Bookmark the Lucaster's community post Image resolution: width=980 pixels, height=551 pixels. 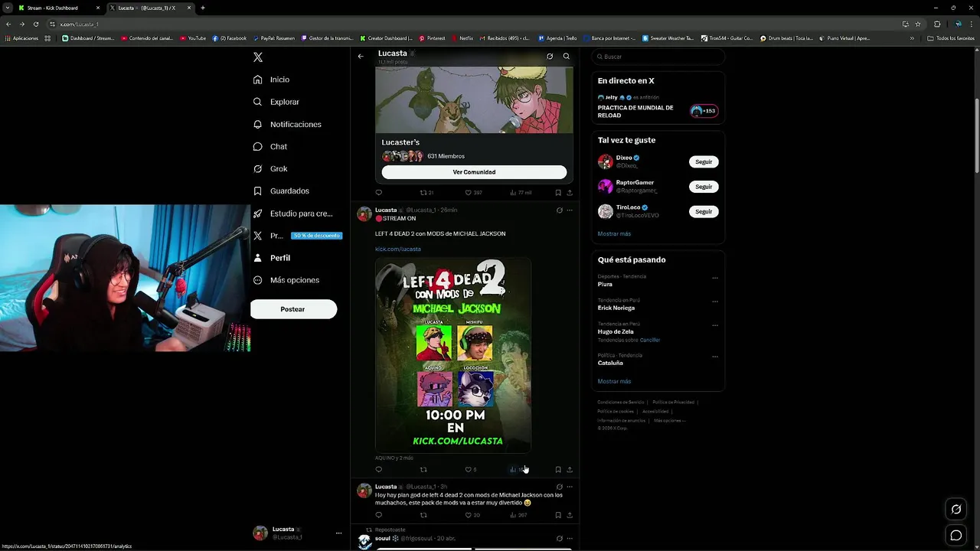pos(558,193)
